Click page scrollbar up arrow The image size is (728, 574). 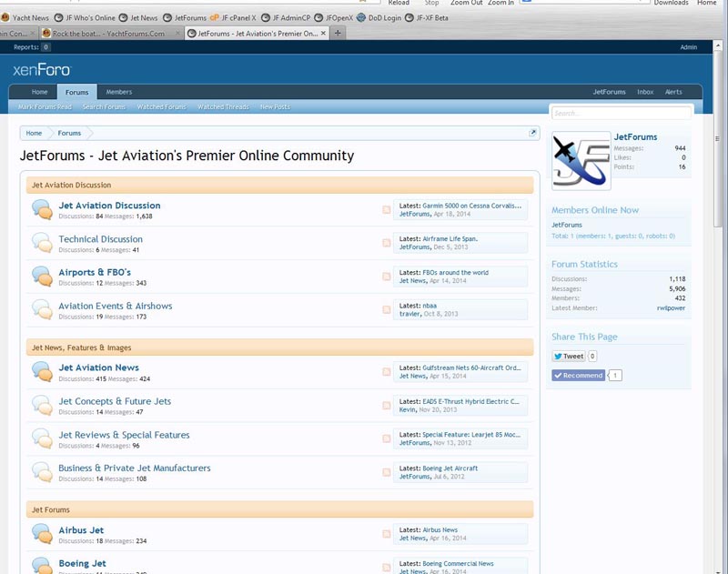click(718, 45)
